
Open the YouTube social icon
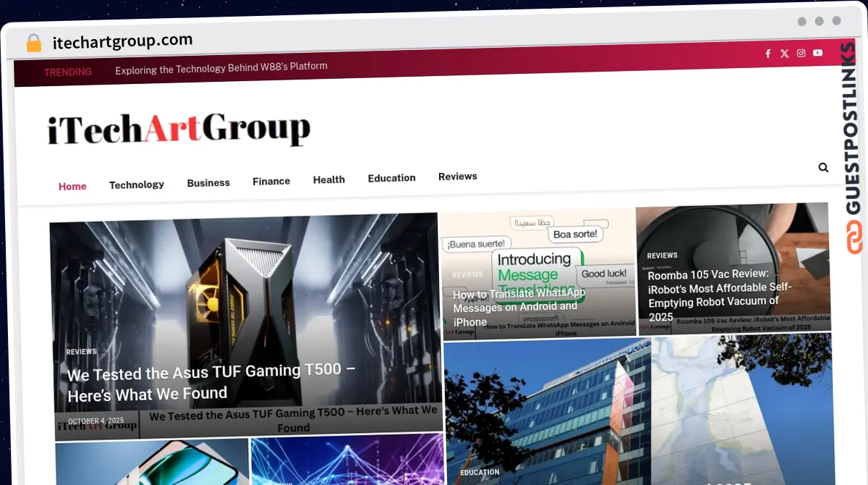point(817,53)
